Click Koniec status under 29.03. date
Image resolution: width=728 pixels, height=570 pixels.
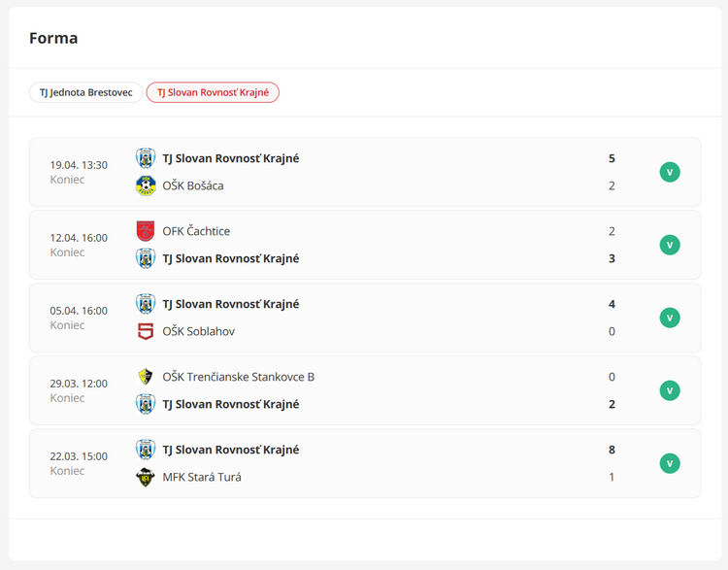67,398
